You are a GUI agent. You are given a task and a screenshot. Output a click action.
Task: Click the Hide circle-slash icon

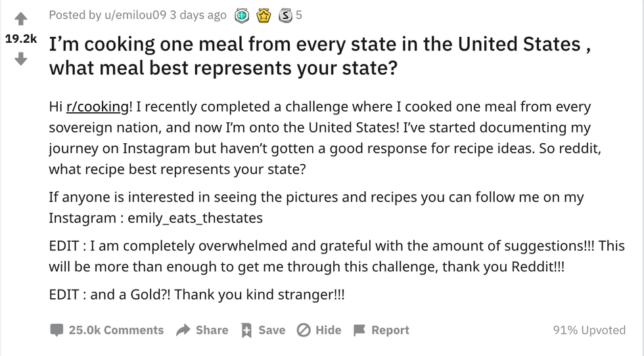(304, 330)
